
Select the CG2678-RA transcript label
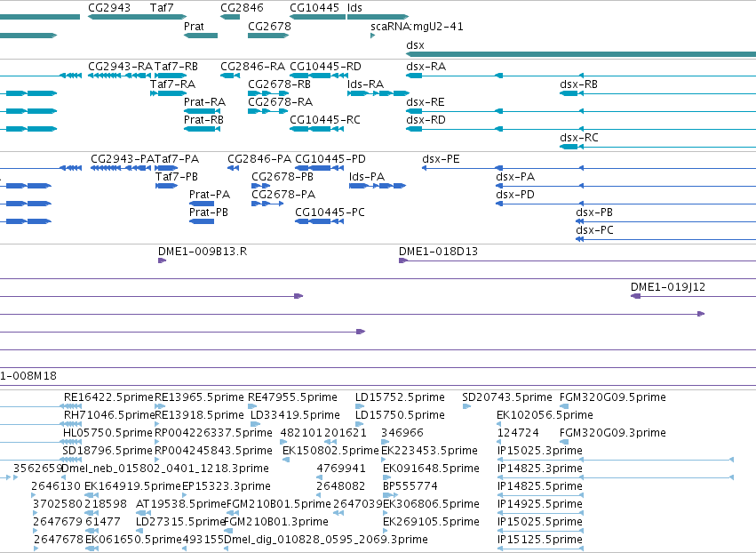pos(280,102)
